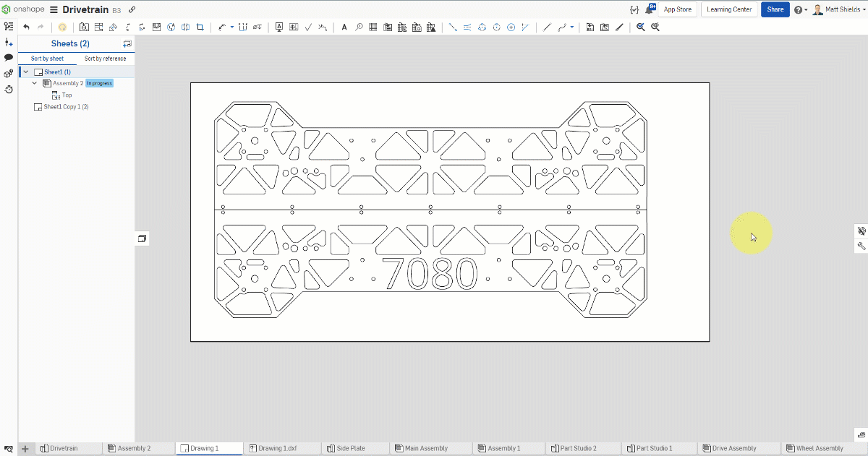Click the Share button

775,9
